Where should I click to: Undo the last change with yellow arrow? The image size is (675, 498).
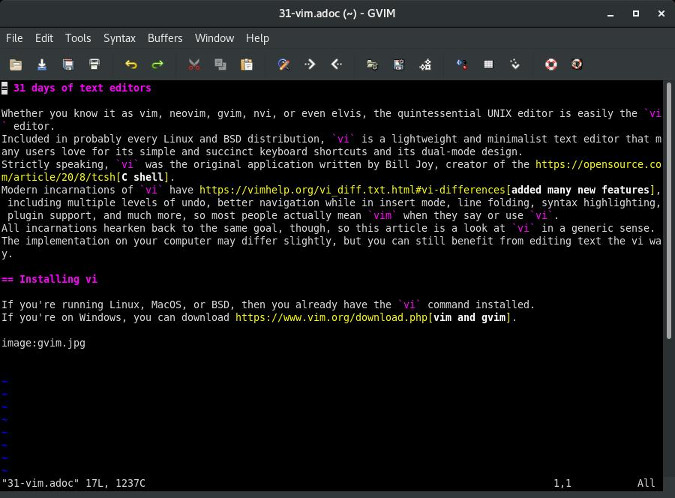[131, 65]
